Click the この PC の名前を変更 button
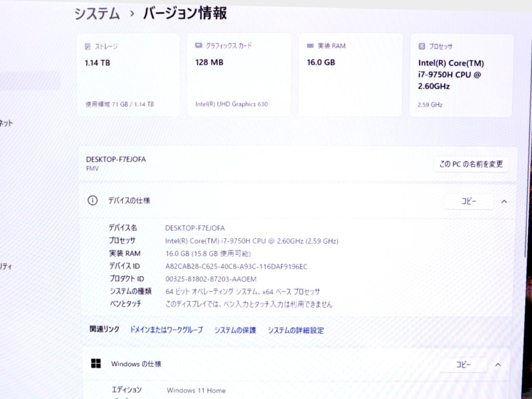532x399 pixels. tap(471, 164)
